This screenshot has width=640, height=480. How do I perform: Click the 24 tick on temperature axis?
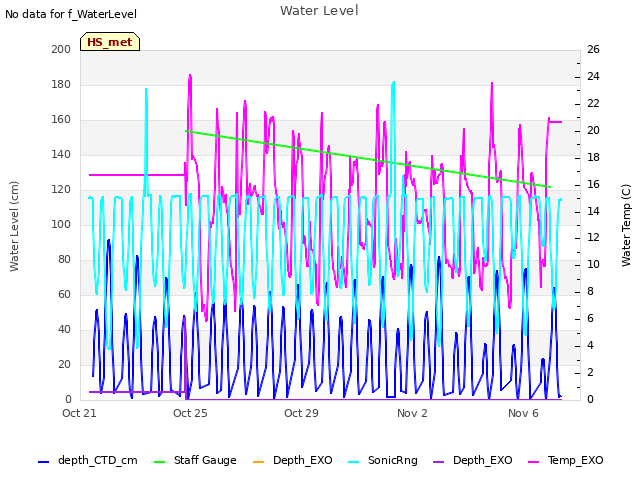point(593,76)
